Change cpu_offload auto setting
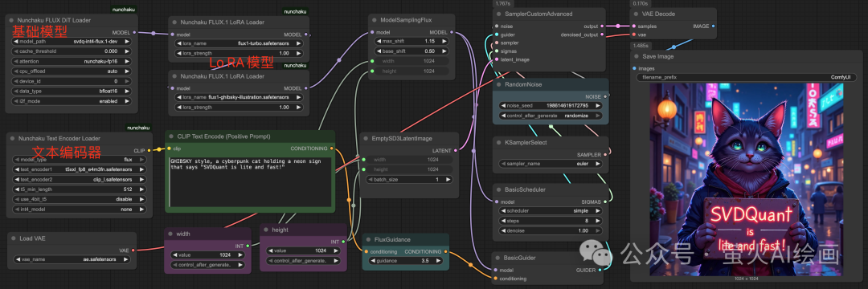Viewport: 868px width, 289px height. pyautogui.click(x=71, y=71)
